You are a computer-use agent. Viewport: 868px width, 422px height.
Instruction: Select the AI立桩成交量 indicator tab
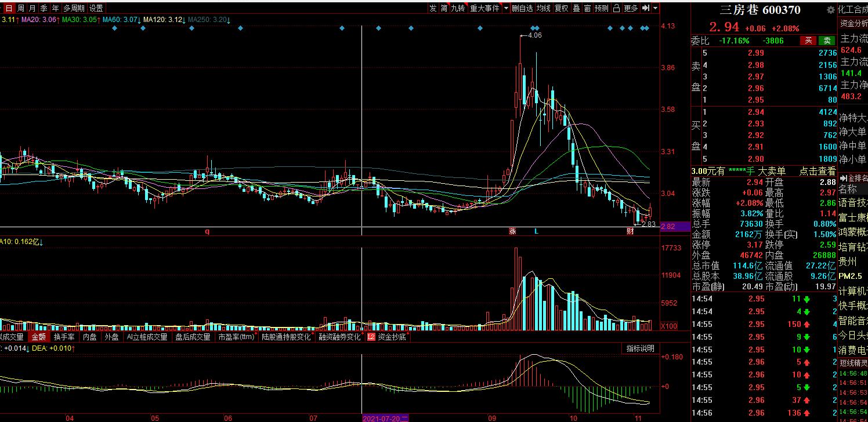(147, 337)
